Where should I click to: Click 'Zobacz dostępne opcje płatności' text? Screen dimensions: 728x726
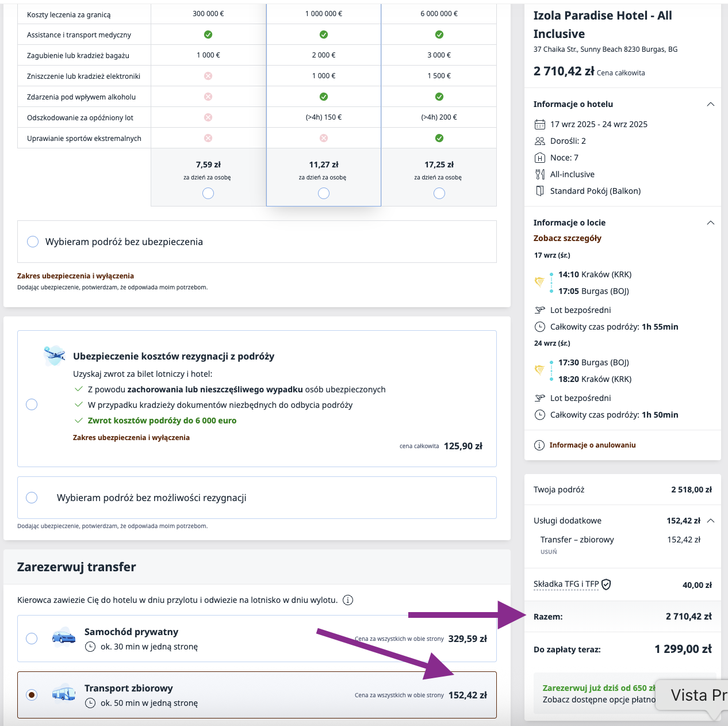click(x=599, y=700)
